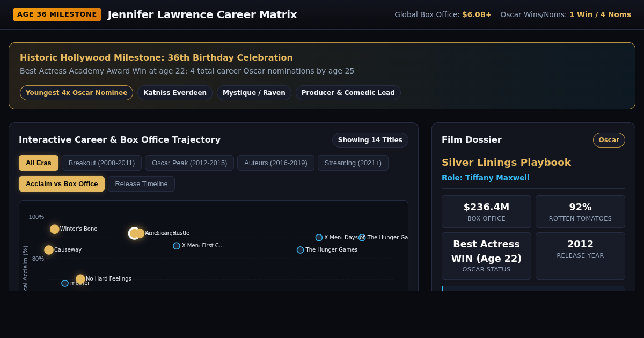Click the Best Actress WIN Oscar status card

(x=486, y=256)
